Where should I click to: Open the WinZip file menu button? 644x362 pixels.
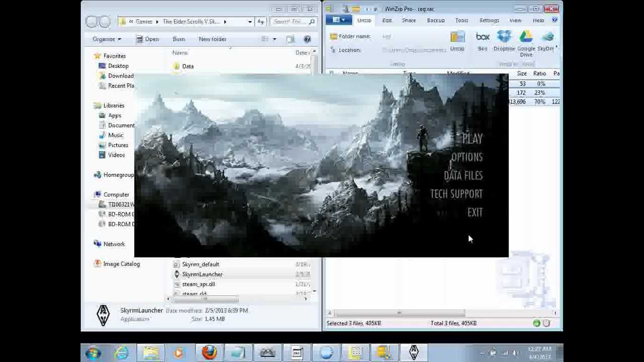[x=339, y=21]
